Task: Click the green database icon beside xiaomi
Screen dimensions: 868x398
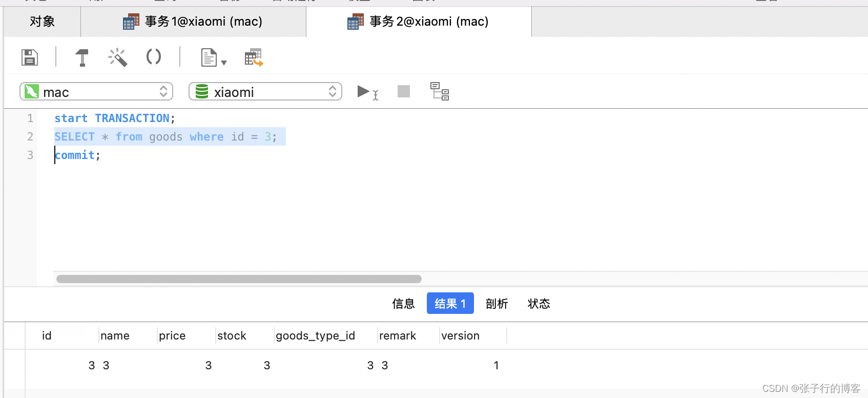Action: [x=202, y=91]
